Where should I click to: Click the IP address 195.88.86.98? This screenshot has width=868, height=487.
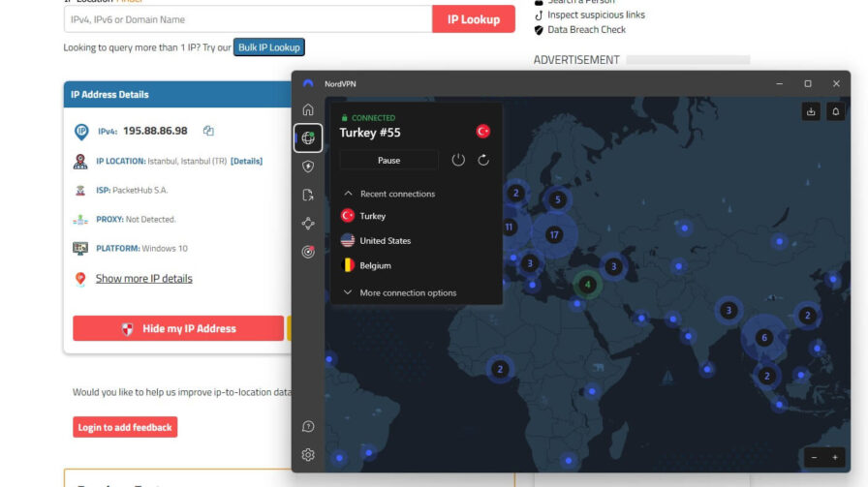pos(155,131)
